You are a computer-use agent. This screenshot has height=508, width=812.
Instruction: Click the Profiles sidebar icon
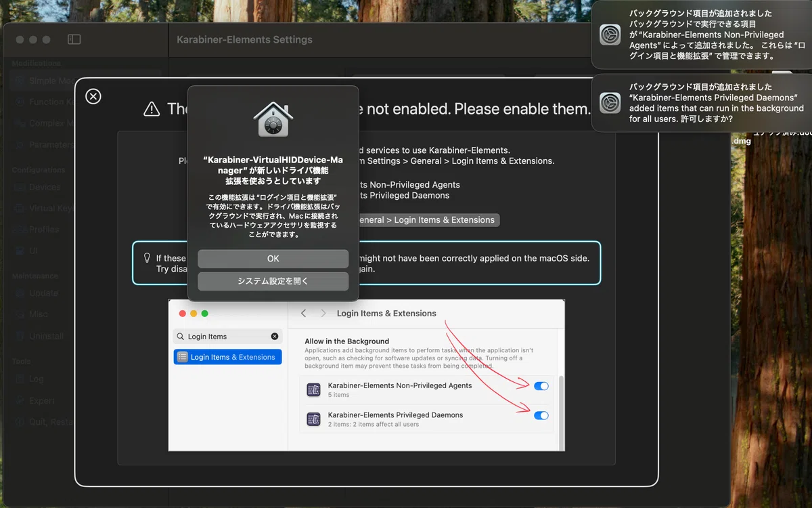pos(19,230)
